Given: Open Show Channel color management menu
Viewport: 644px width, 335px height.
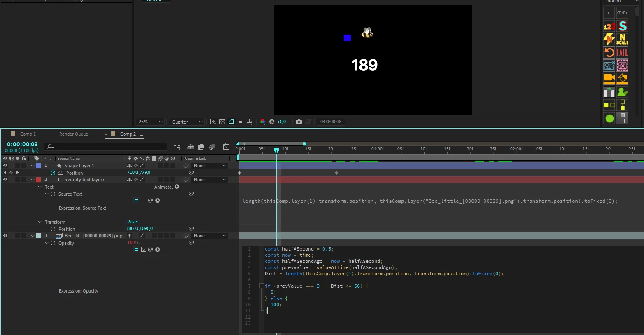Looking at the screenshot, I should click(x=263, y=122).
